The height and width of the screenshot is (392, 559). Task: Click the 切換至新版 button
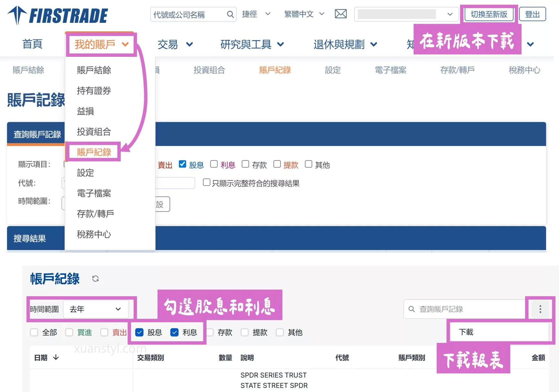(x=489, y=14)
